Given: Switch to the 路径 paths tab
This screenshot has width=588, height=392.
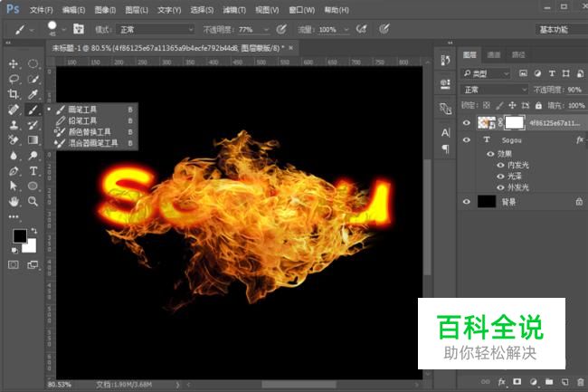Looking at the screenshot, I should 518,54.
